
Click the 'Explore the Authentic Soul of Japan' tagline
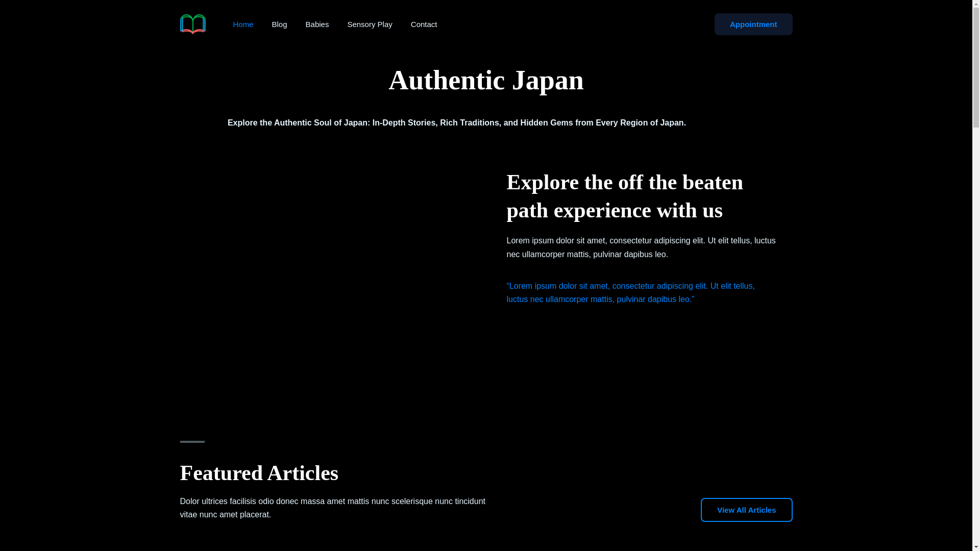pos(457,123)
